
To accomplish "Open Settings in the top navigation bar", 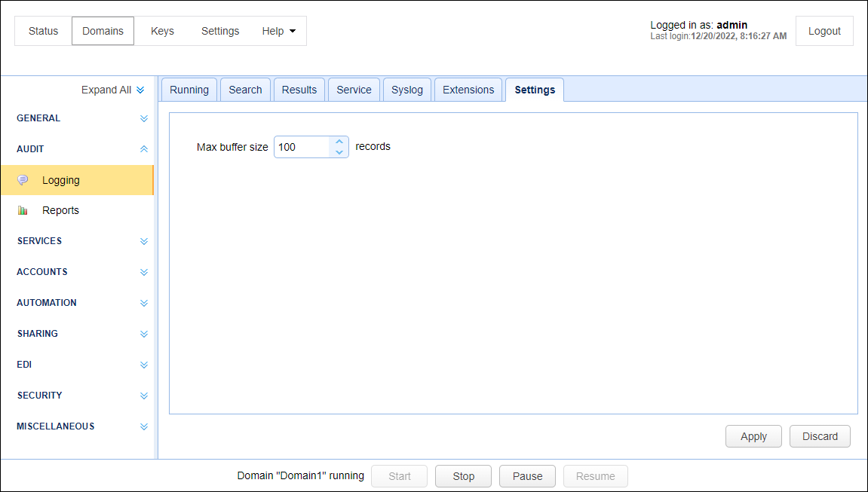I will point(220,31).
